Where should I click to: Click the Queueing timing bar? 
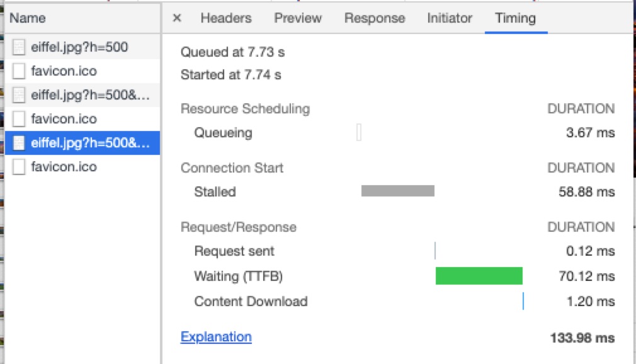coord(359,133)
